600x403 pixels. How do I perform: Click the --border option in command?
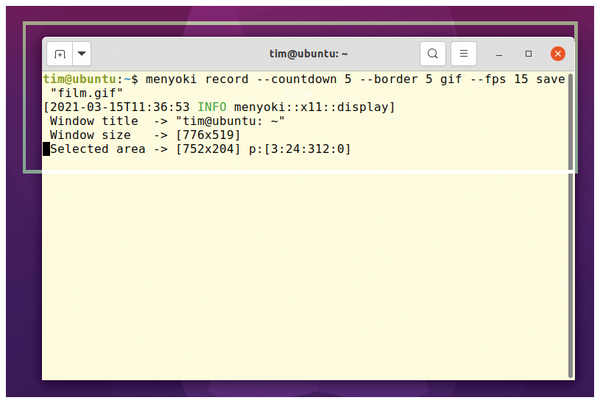click(388, 79)
